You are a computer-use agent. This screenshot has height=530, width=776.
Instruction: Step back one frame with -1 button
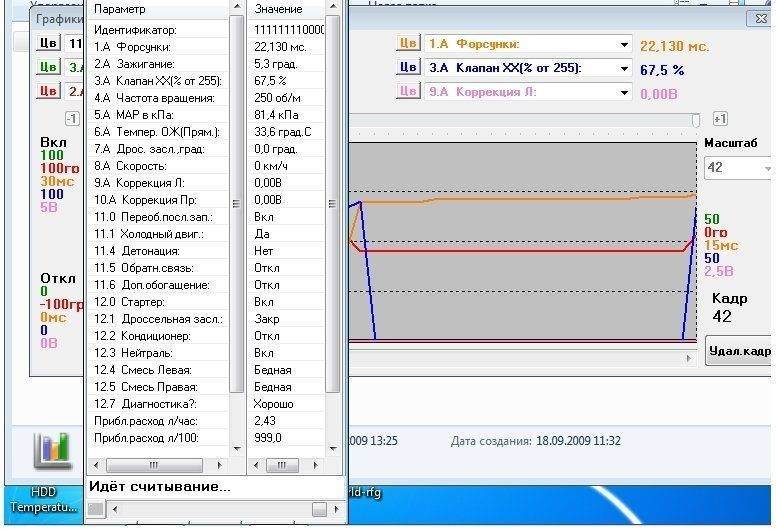pyautogui.click(x=72, y=119)
